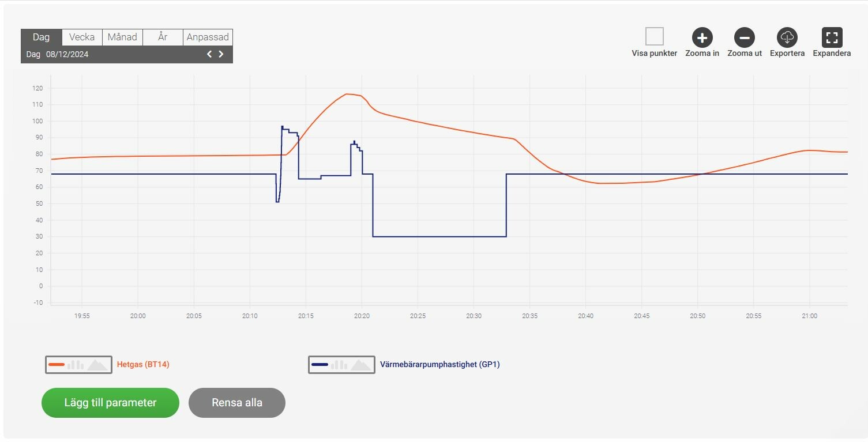The image size is (868, 442).
Task: Toggle Hetgas (BT14) series label
Action: (143, 365)
